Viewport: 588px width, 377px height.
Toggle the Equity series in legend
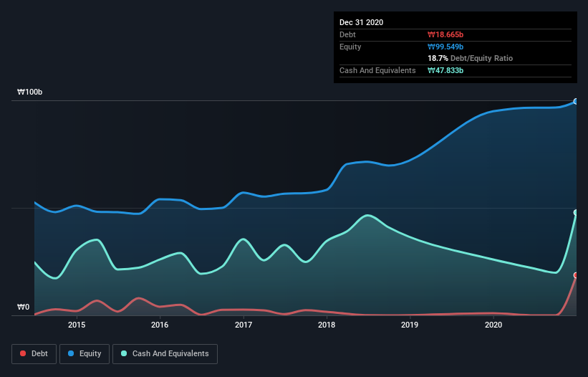click(85, 354)
